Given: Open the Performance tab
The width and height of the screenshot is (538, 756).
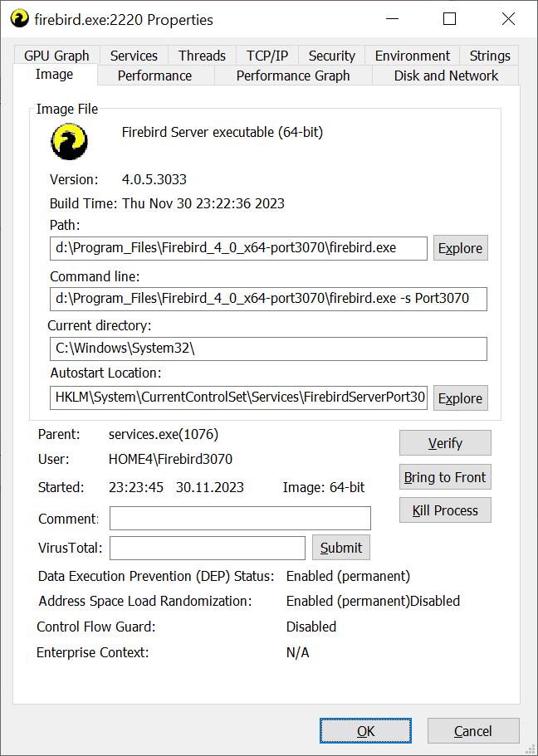Looking at the screenshot, I should tap(155, 76).
